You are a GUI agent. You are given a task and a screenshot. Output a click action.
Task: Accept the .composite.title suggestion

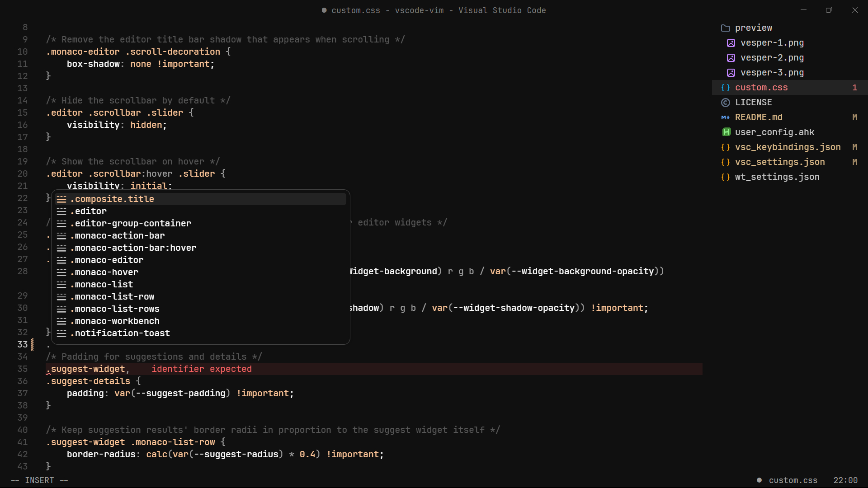point(200,199)
